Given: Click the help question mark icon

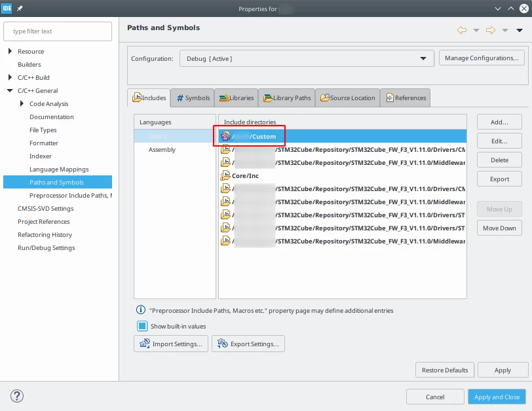Looking at the screenshot, I should pyautogui.click(x=16, y=396).
